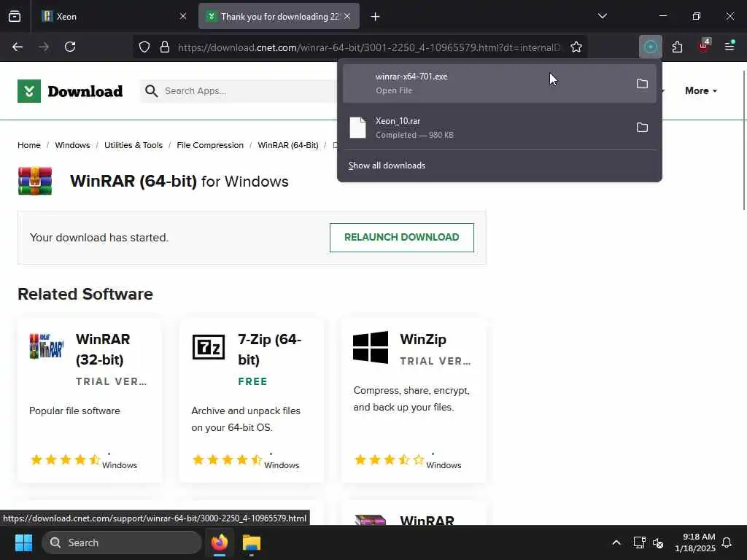Open the clock showing 9:18 AM
Viewport: 747px width, 560px height.
click(695, 542)
